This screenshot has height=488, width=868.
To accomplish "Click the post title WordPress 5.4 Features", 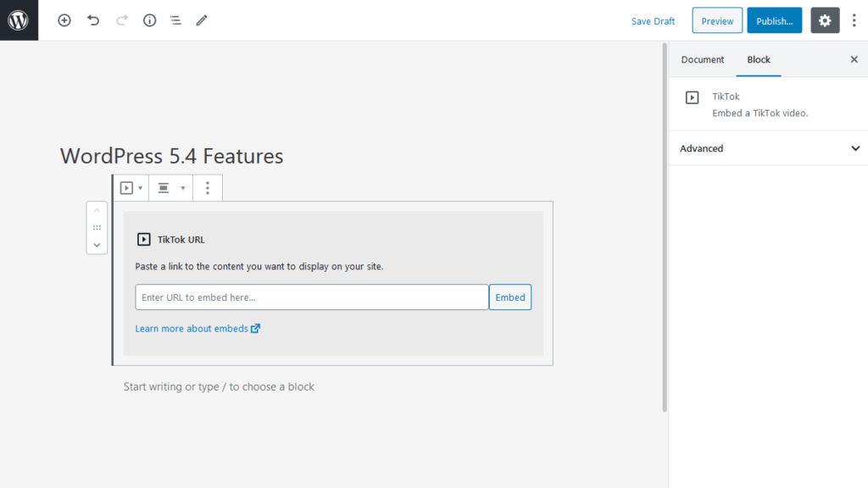I will pyautogui.click(x=171, y=156).
